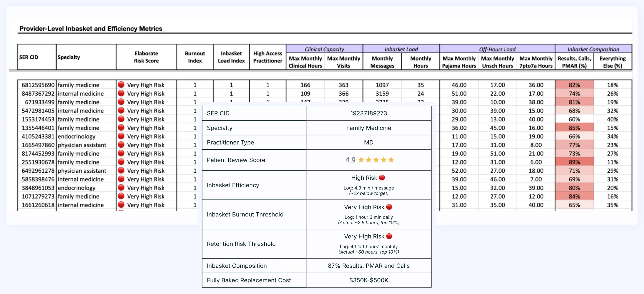644x294 pixels.
Task: Click the Monthly Messages value 3159
Action: (x=382, y=94)
